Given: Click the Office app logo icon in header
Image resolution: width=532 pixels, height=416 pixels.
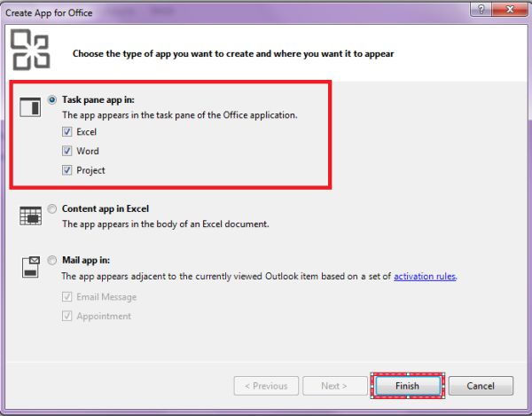Looking at the screenshot, I should tap(30, 50).
